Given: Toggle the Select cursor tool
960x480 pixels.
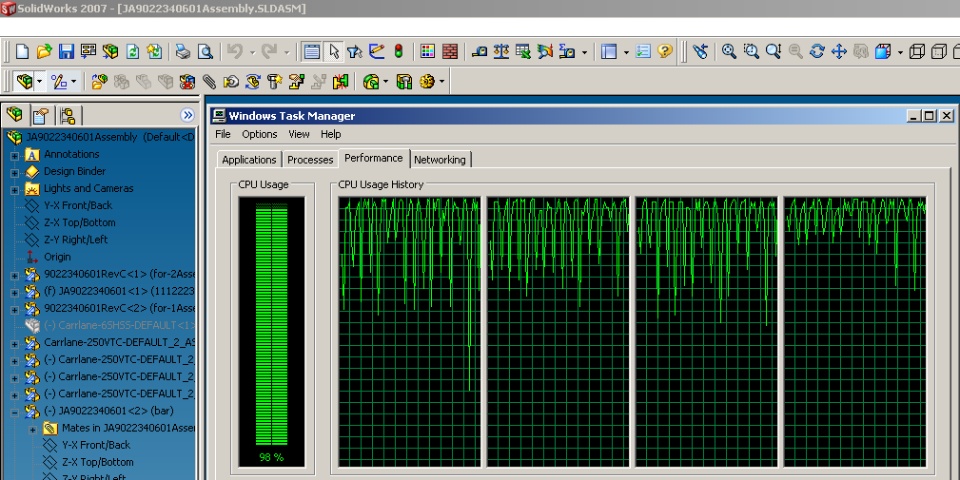Looking at the screenshot, I should [334, 51].
